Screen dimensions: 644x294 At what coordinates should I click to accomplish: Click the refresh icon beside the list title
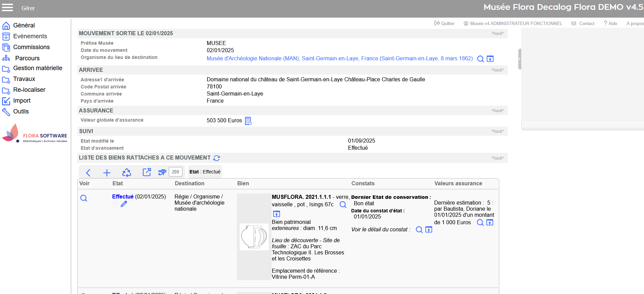(217, 158)
